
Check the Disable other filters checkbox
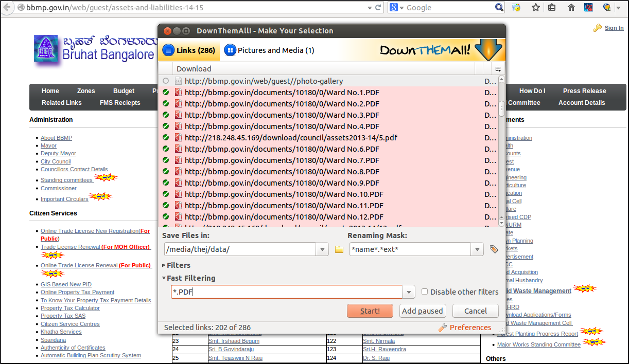click(x=425, y=292)
